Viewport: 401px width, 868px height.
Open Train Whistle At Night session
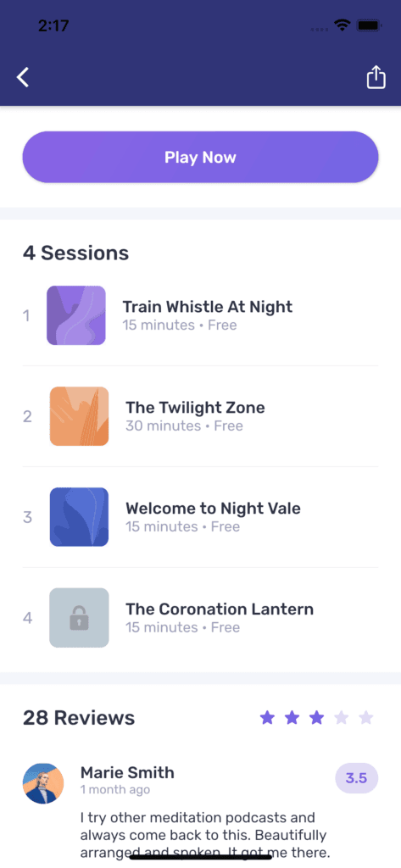pos(200,315)
